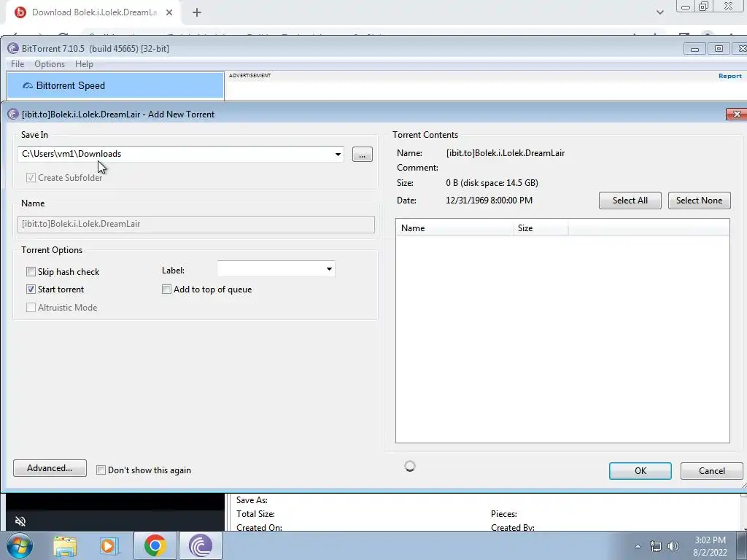Open the File menu in BitTorrent
The height and width of the screenshot is (560, 747).
click(x=18, y=64)
